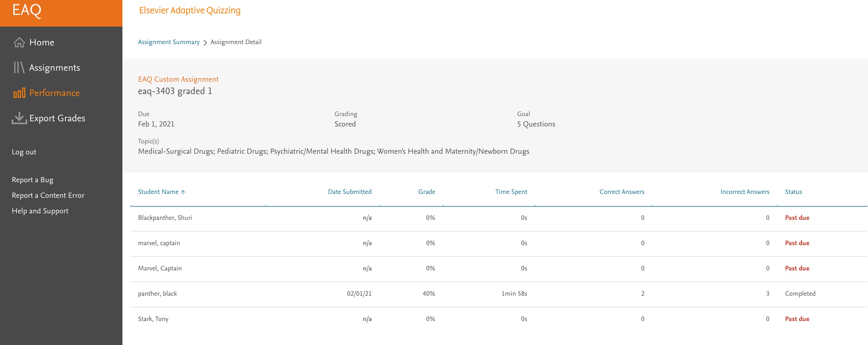Click Log out in the sidebar

tap(24, 152)
